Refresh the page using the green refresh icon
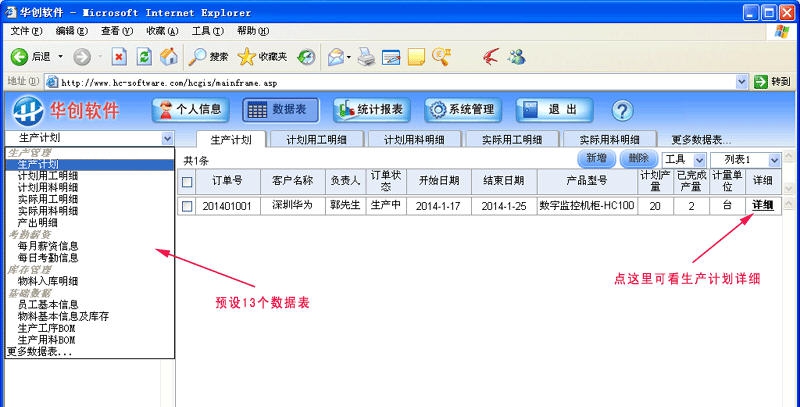Image resolution: width=800 pixels, height=407 pixels. tap(144, 57)
